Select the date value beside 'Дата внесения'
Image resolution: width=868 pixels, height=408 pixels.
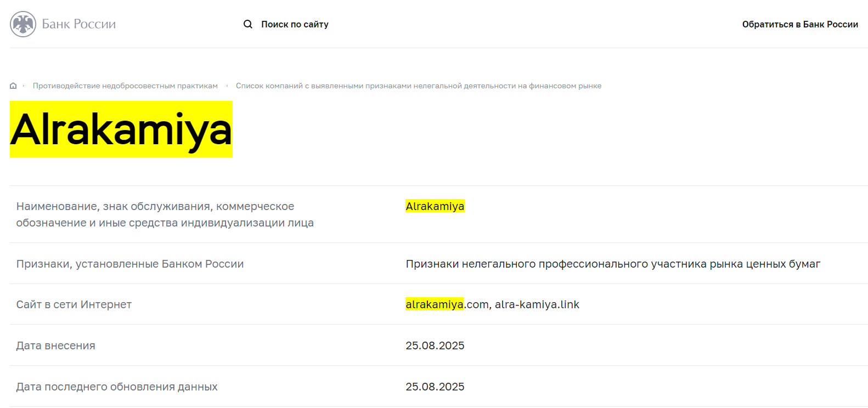pyautogui.click(x=435, y=345)
